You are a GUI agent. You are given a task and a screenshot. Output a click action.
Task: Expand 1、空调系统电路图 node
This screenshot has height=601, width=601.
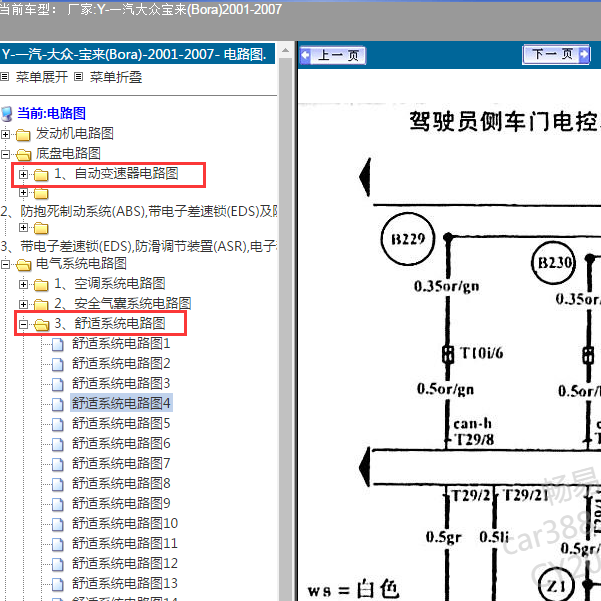point(23,284)
